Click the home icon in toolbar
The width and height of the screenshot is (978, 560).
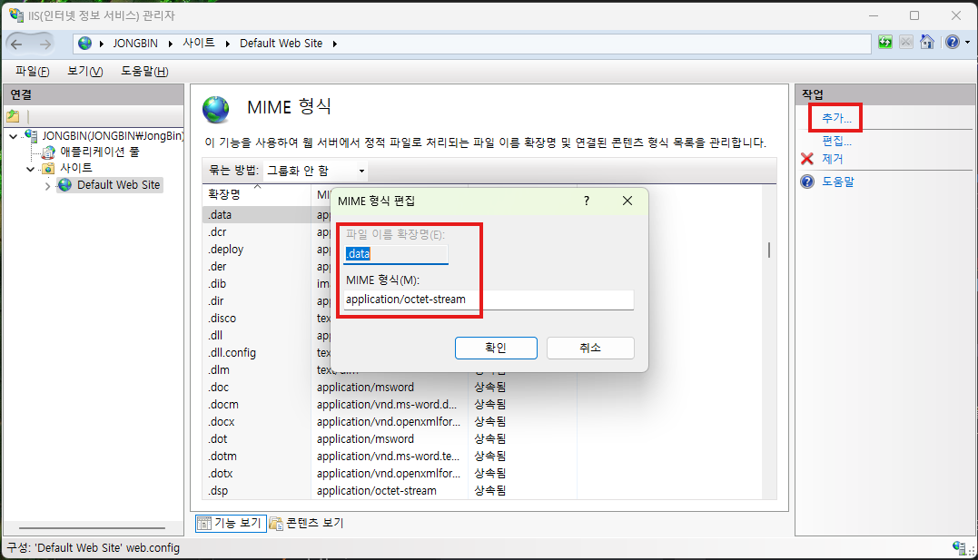coord(927,43)
